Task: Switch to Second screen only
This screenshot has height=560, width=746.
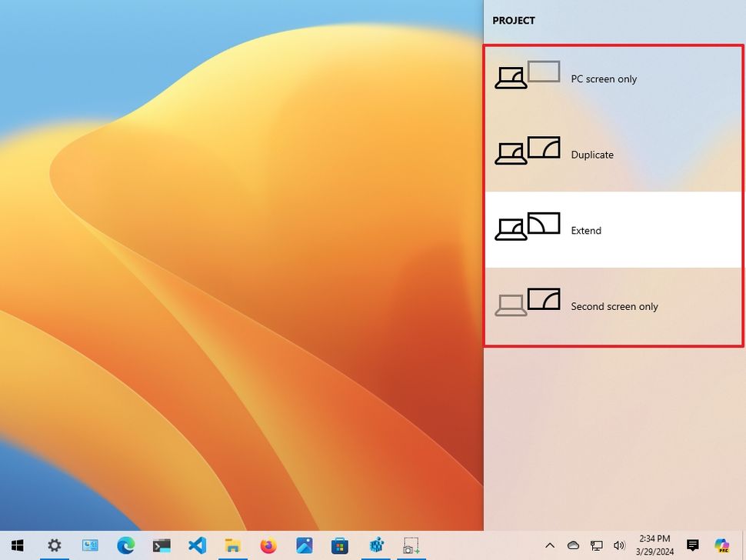Action: pos(612,306)
